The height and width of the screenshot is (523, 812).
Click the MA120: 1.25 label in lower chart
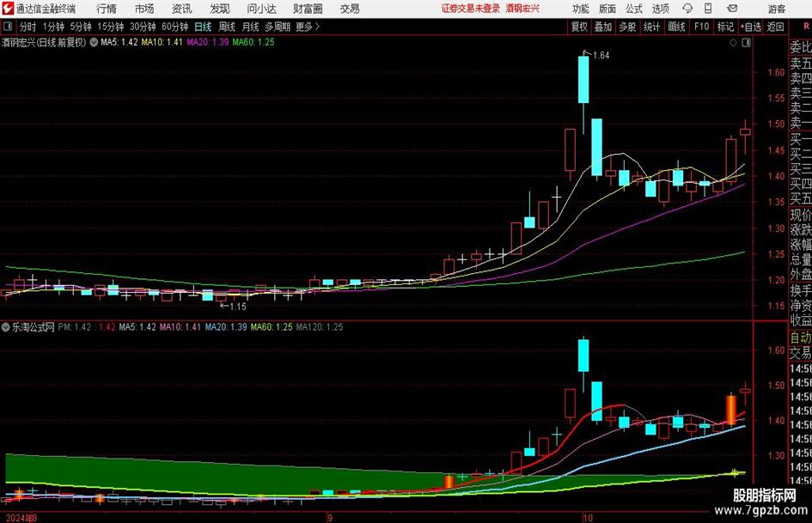[x=320, y=327]
